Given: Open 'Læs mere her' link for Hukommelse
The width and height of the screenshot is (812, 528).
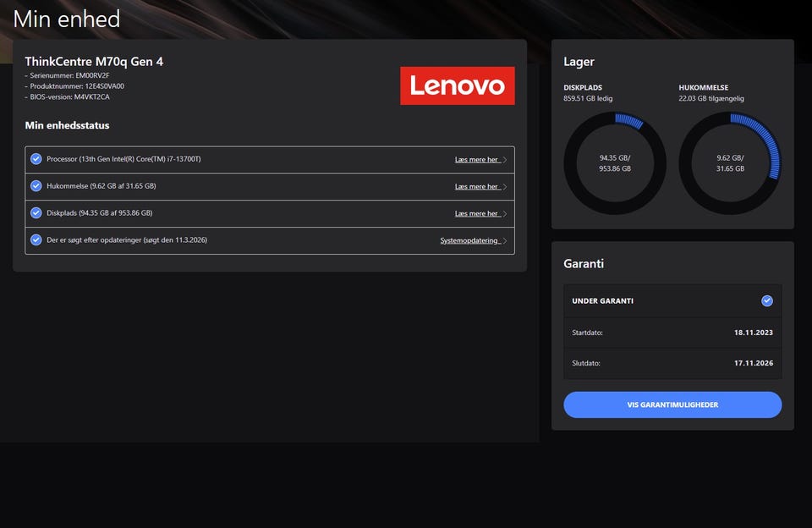Looking at the screenshot, I should [x=477, y=186].
